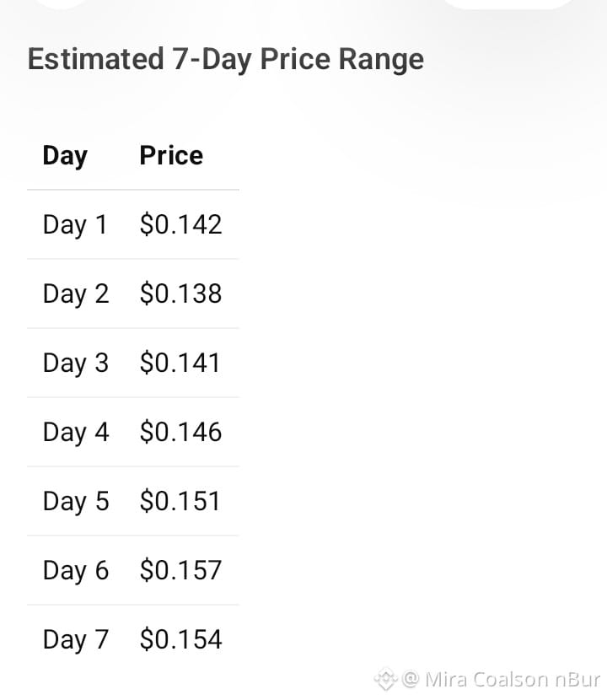Click the $0.157 price cell
Viewport: 607px width, 700px height.
click(x=180, y=570)
